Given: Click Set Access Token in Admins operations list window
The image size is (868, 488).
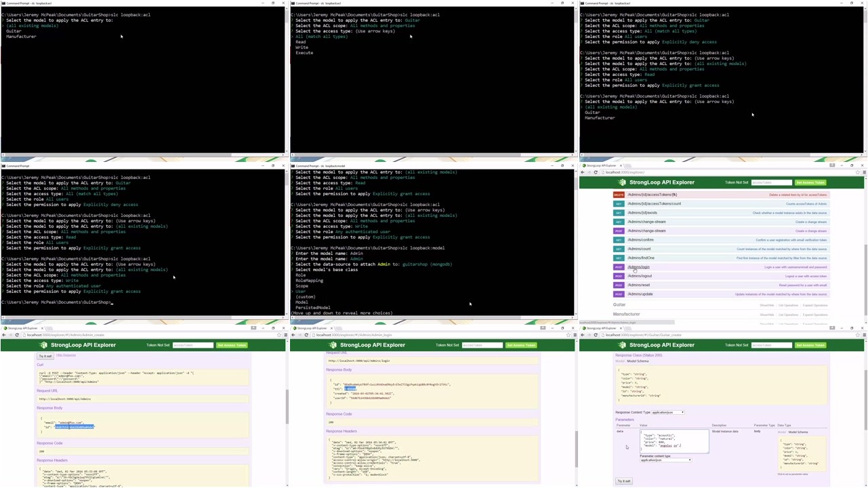Looking at the screenshot, I should pos(810,182).
